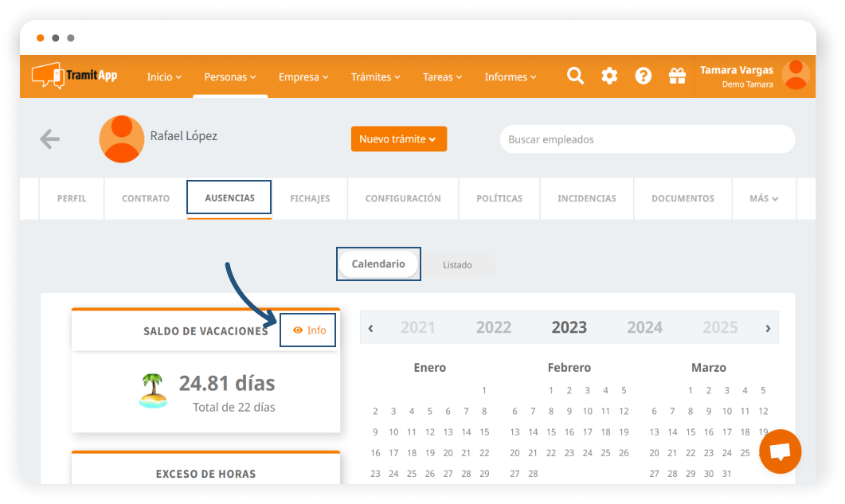The width and height of the screenshot is (845, 504).
Task: Switch to Listado view
Action: (x=457, y=264)
